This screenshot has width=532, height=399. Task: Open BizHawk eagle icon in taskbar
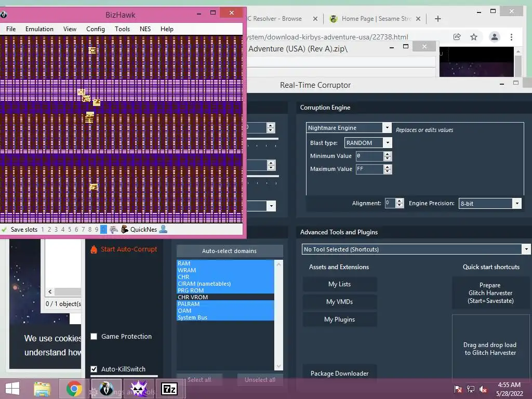click(106, 389)
